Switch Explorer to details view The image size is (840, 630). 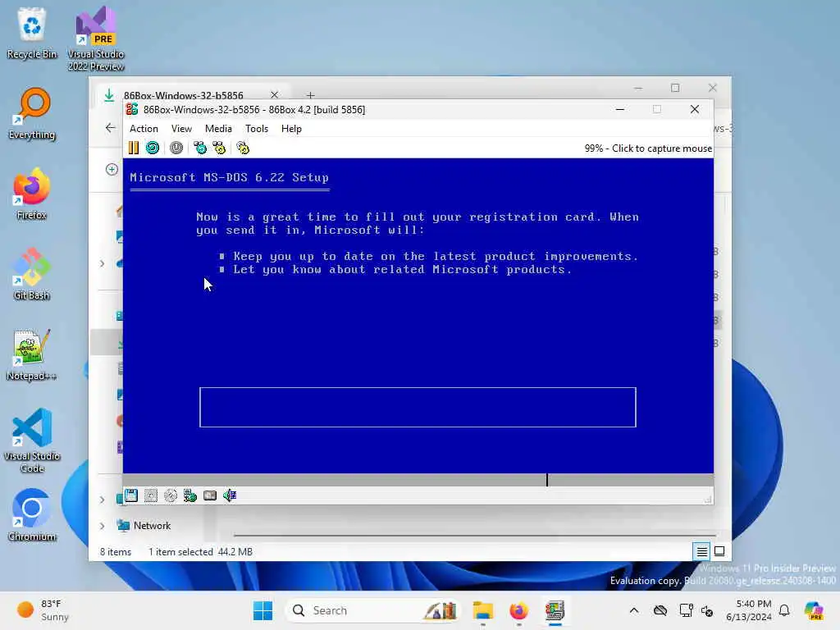702,551
